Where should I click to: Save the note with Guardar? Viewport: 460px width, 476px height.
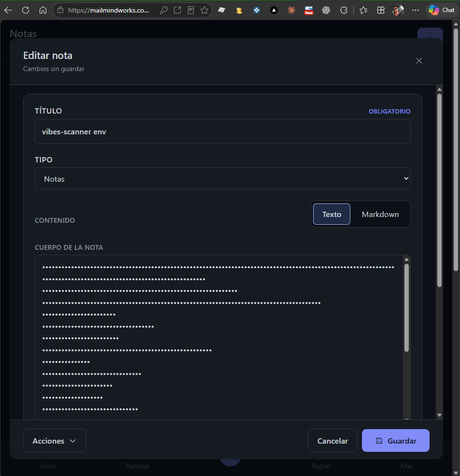(x=396, y=441)
